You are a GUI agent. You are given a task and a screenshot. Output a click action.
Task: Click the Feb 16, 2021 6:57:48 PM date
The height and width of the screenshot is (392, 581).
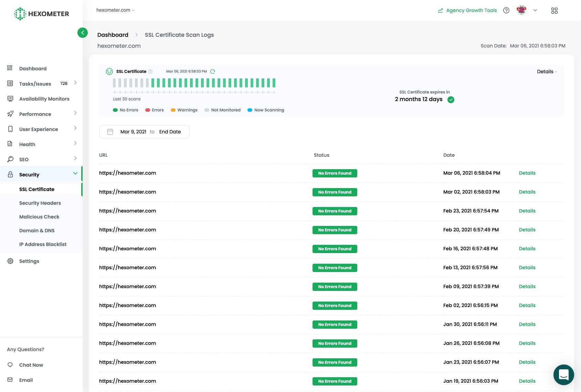tap(470, 249)
